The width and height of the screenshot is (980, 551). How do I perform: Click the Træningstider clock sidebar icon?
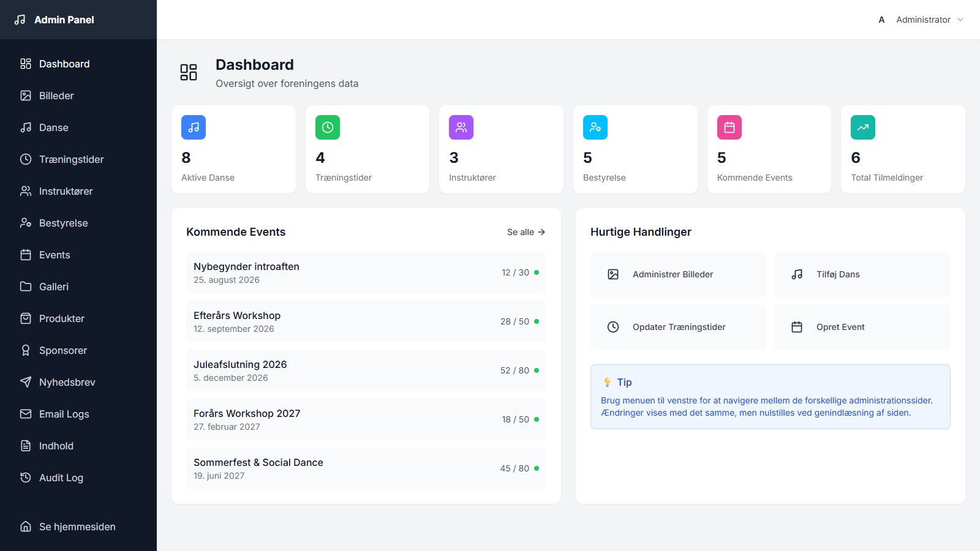tap(26, 159)
